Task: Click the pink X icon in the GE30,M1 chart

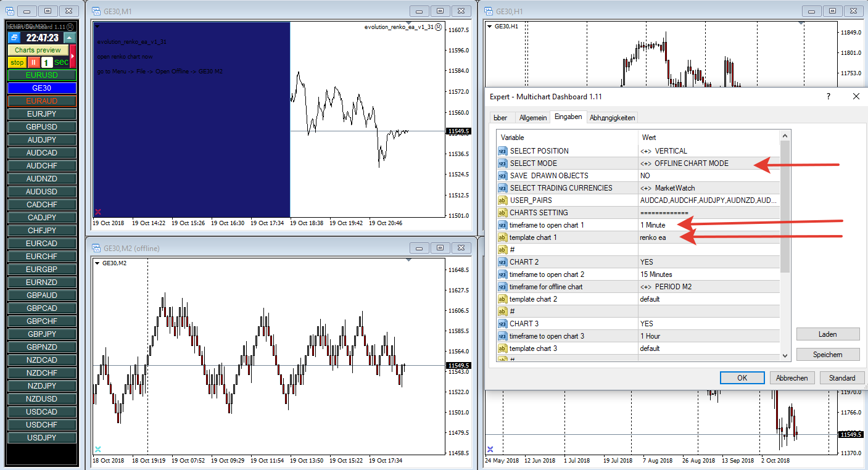Action: pos(97,212)
